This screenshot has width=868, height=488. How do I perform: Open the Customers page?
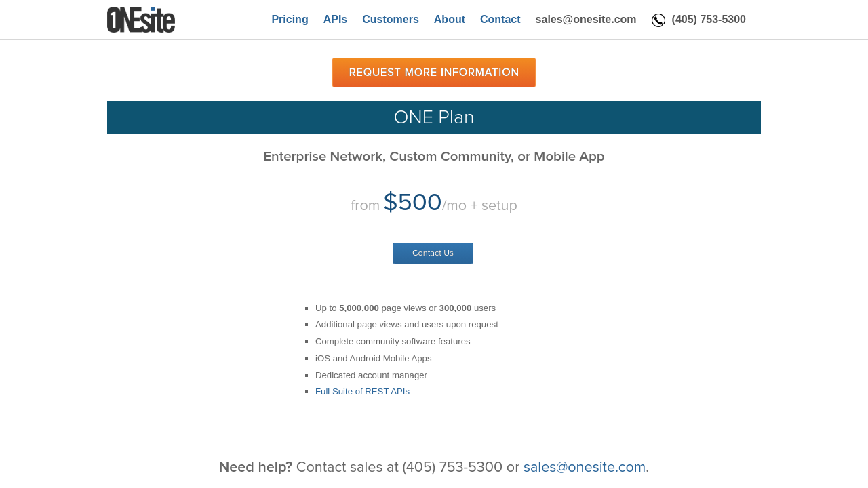click(x=391, y=20)
